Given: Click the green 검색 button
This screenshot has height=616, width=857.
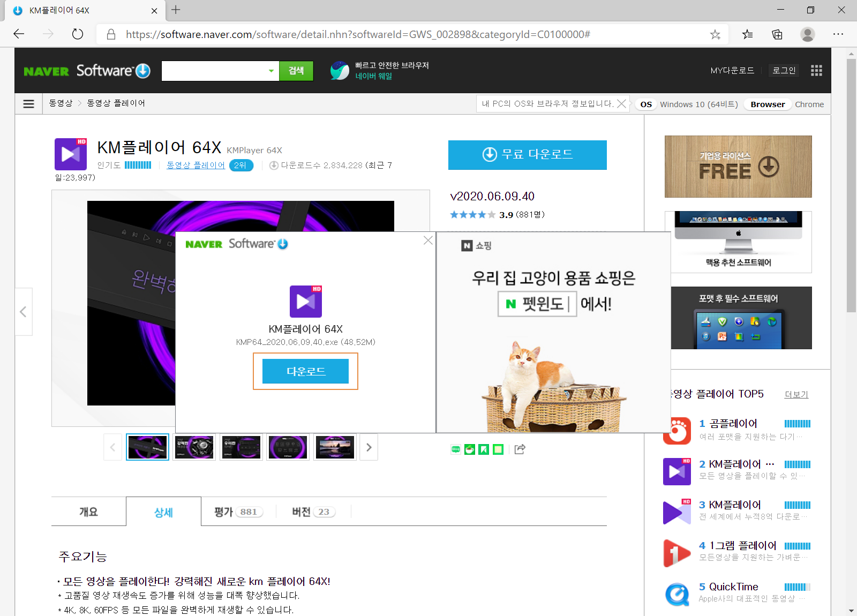Looking at the screenshot, I should click(x=296, y=71).
